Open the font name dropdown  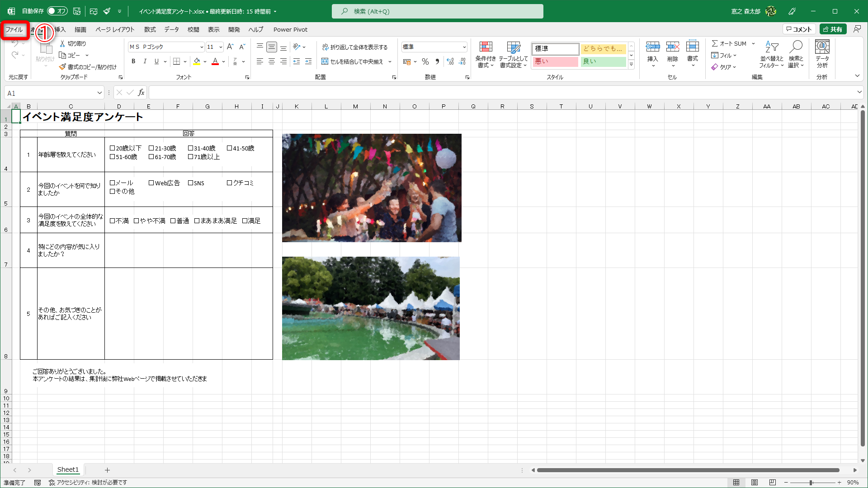[202, 47]
